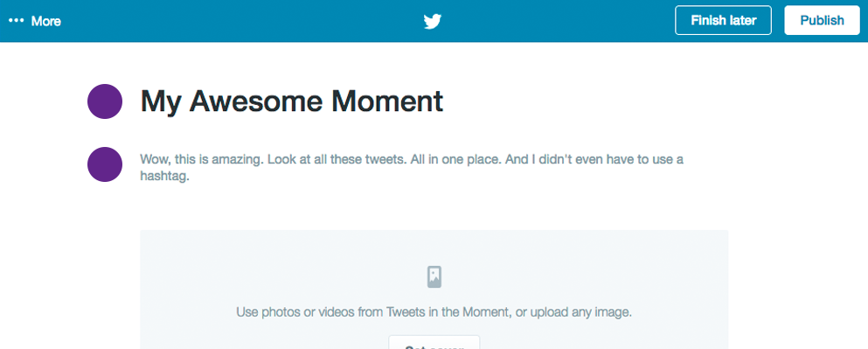Open the More menu label
The image size is (868, 349).
pos(46,21)
